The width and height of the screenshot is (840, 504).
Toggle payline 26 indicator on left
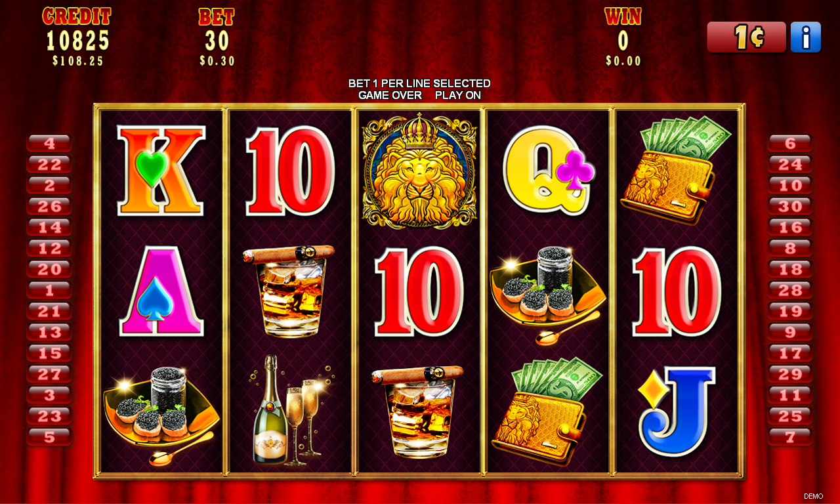49,206
